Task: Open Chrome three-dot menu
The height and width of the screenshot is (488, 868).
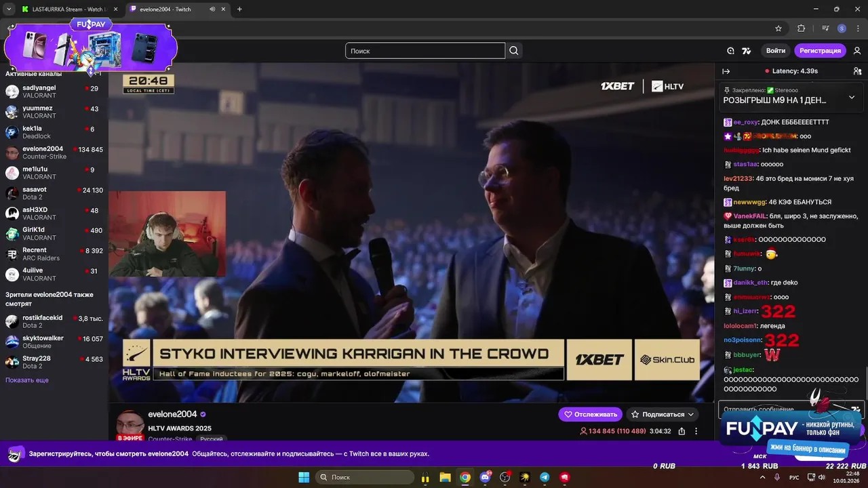Action: click(x=857, y=28)
